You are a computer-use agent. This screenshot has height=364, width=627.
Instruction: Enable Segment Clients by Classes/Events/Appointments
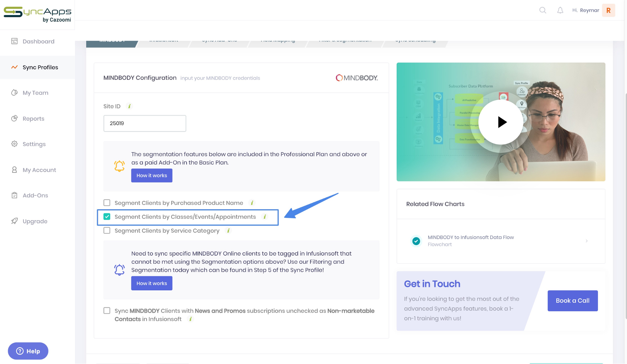tap(107, 217)
